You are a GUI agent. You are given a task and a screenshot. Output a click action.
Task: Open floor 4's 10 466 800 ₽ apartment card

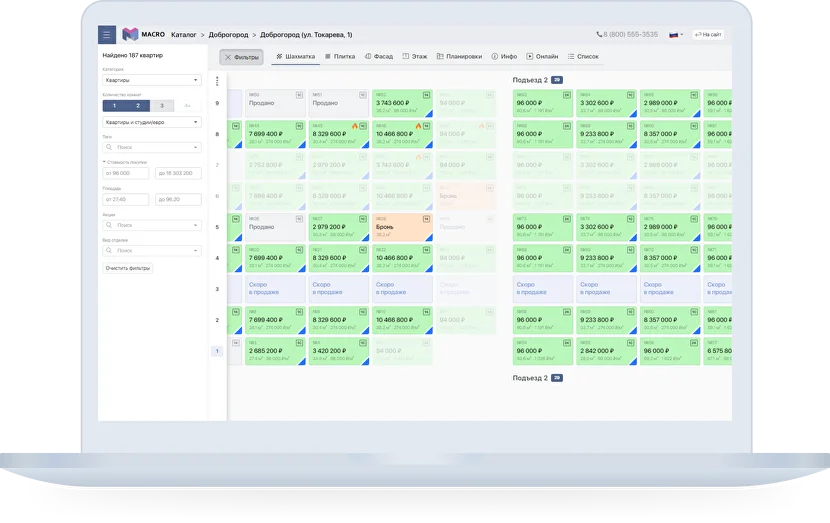click(402, 258)
